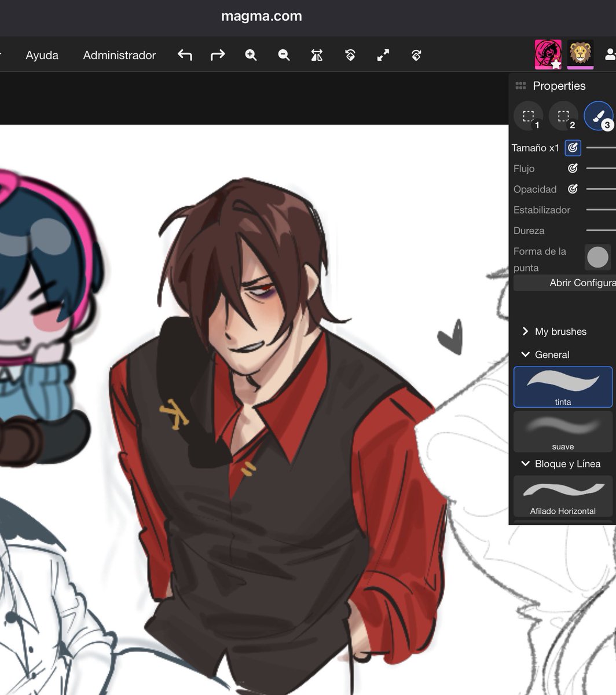This screenshot has width=616, height=695.
Task: Expand the My brushes section
Action: pos(553,331)
